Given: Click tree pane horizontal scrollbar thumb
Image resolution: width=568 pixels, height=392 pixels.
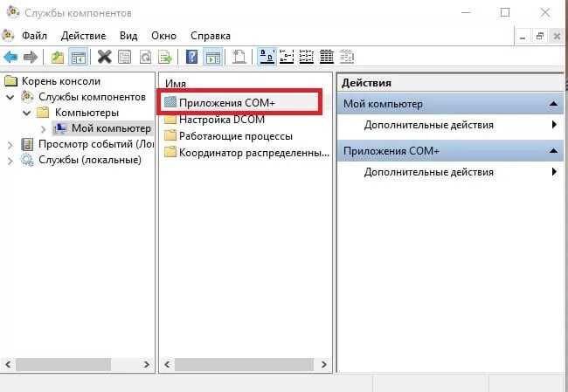Looking at the screenshot, I should (63, 364).
